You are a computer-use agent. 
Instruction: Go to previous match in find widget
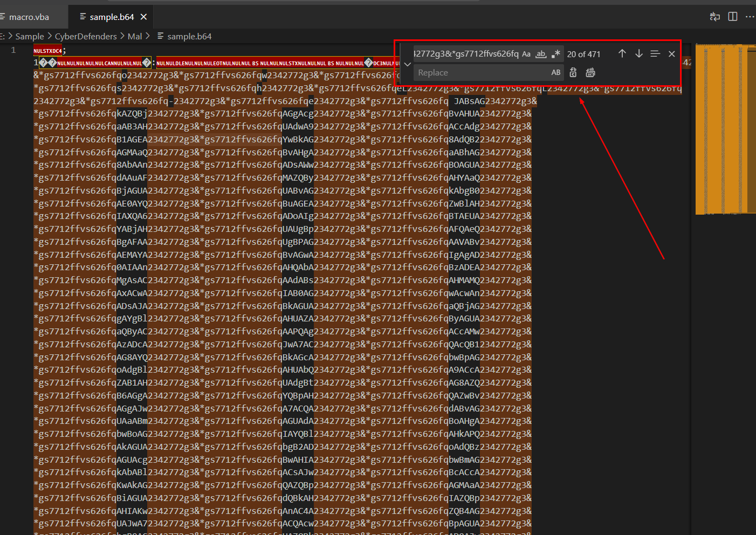click(622, 53)
